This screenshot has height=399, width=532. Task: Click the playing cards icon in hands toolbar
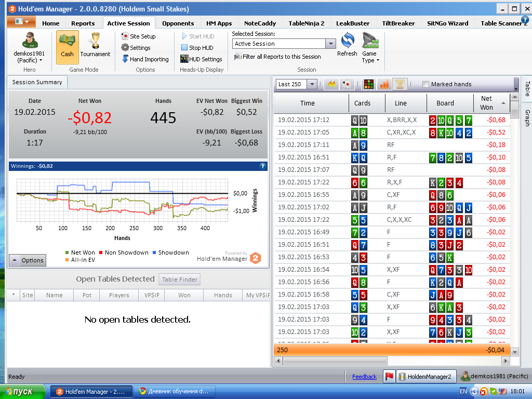point(347,84)
